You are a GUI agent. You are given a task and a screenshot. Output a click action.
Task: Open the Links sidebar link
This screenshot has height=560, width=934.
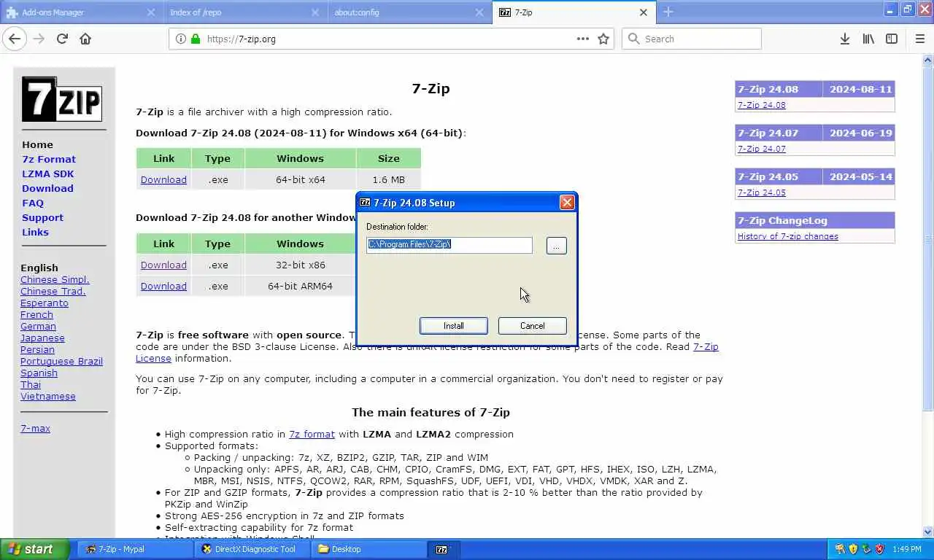pyautogui.click(x=35, y=232)
